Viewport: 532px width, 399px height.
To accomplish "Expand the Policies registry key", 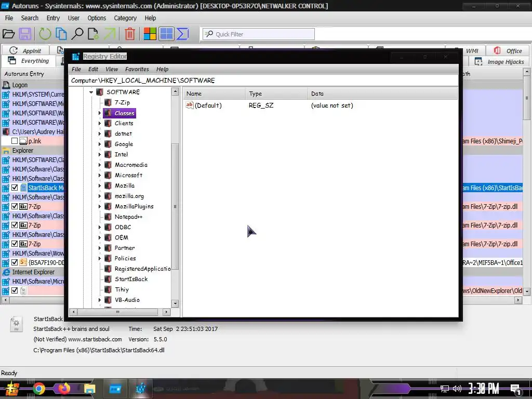I will [99, 259].
